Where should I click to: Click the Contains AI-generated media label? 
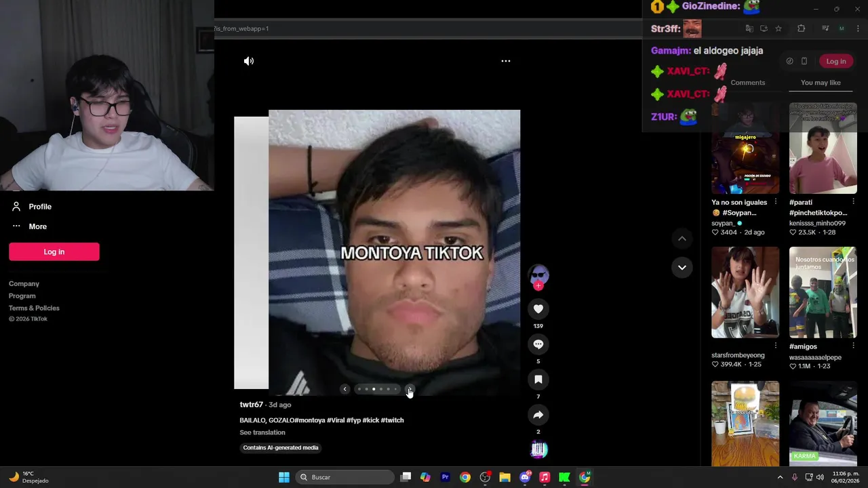281,448
